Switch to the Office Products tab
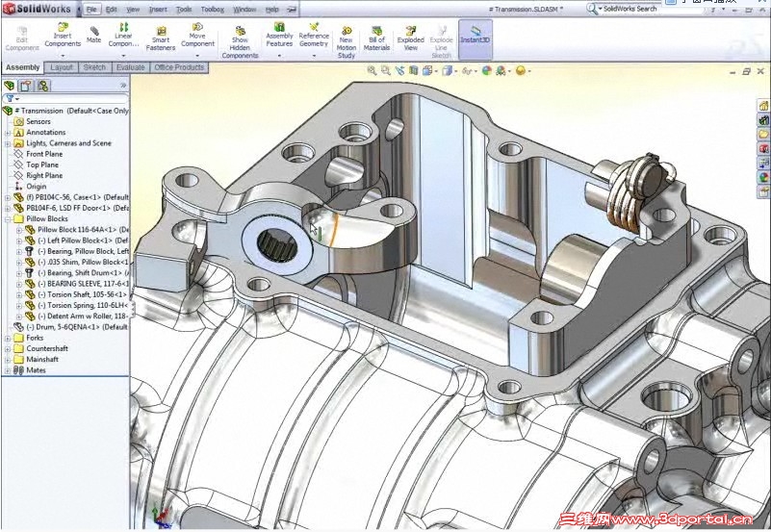 coord(179,67)
